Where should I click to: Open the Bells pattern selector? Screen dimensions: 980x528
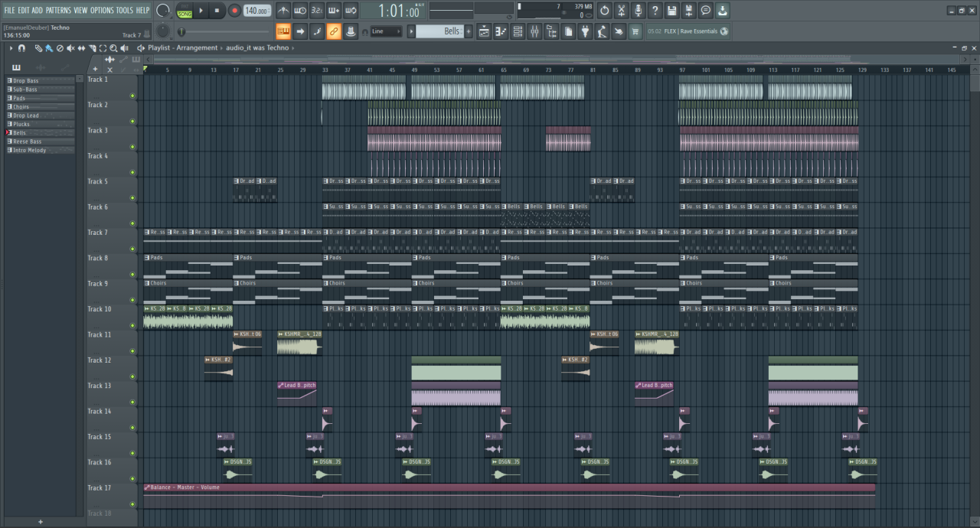click(x=440, y=31)
